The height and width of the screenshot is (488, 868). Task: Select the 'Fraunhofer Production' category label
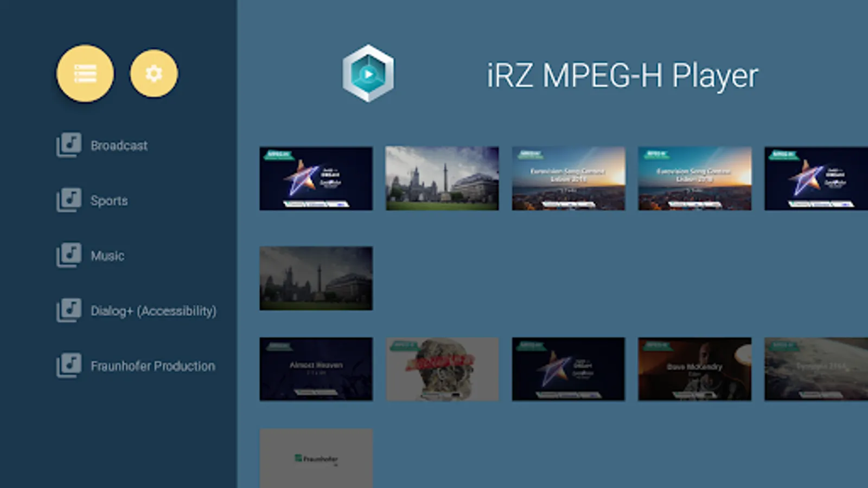[x=153, y=366]
